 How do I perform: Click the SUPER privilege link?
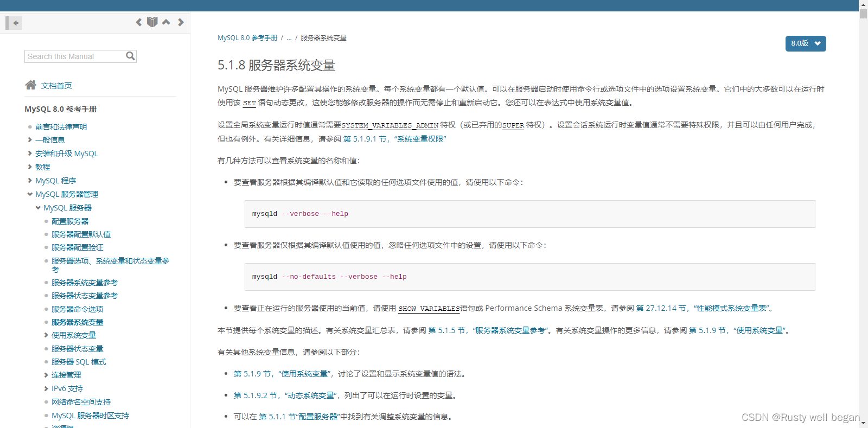[x=513, y=125]
